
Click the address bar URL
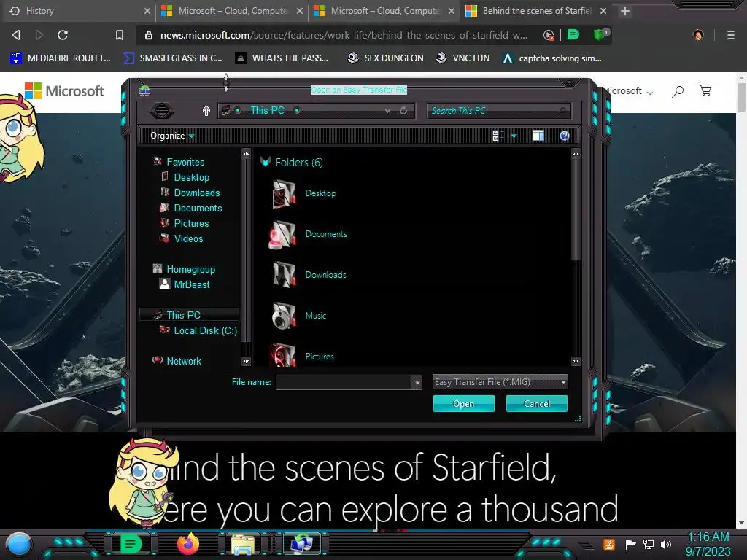pos(344,35)
